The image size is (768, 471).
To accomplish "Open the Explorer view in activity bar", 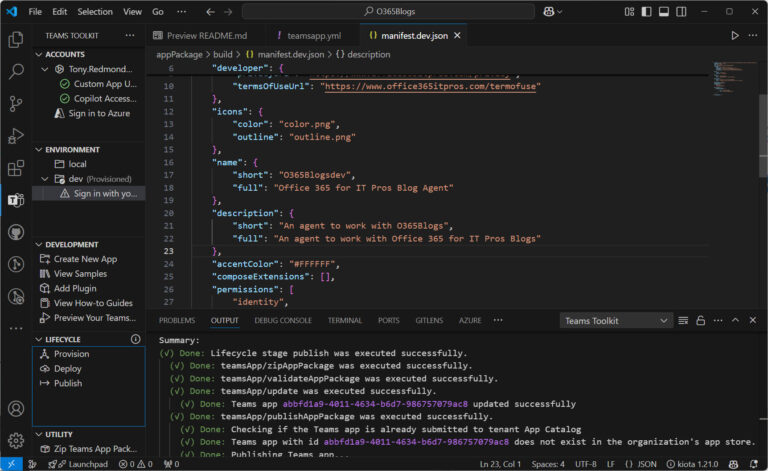I will click(x=16, y=40).
